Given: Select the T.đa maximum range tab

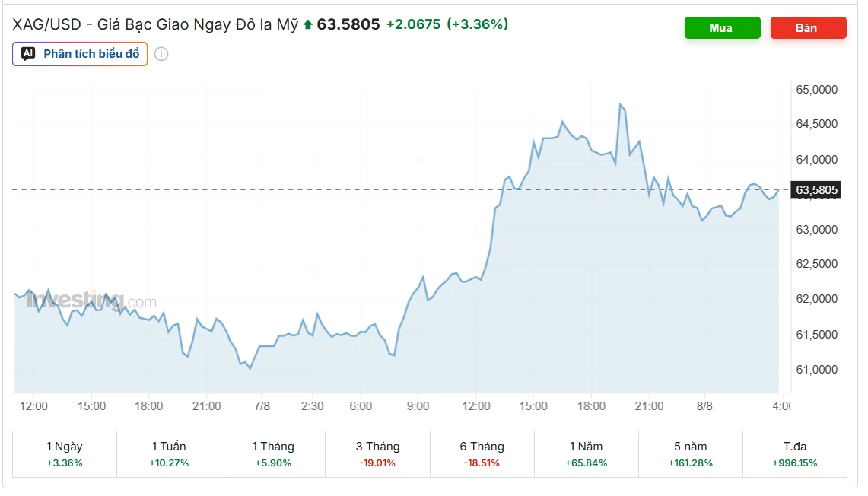Looking at the screenshot, I should coord(795,454).
